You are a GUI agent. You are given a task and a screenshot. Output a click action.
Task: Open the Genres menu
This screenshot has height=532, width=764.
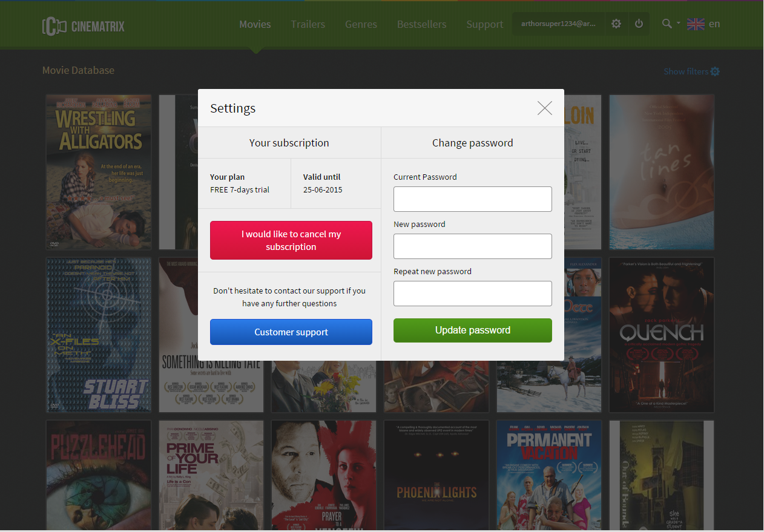point(361,24)
